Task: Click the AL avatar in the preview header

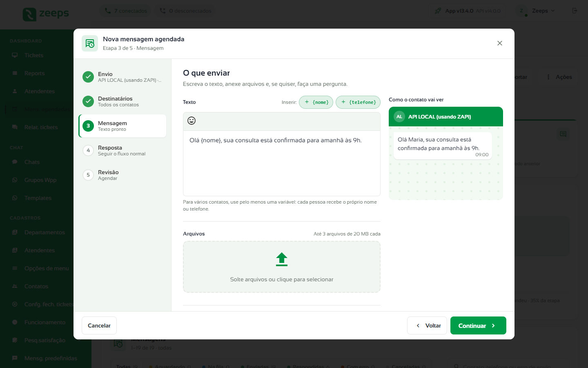Action: click(399, 117)
